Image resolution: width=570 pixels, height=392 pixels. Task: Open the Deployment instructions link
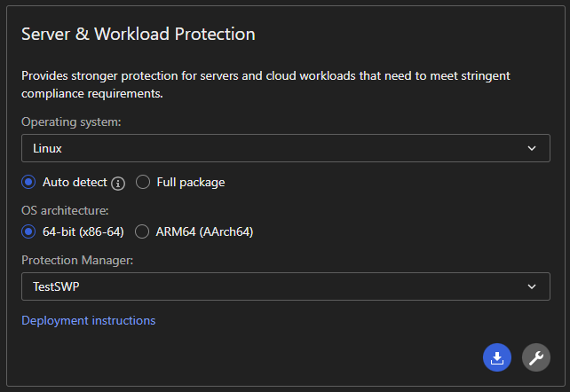pyautogui.click(x=88, y=320)
